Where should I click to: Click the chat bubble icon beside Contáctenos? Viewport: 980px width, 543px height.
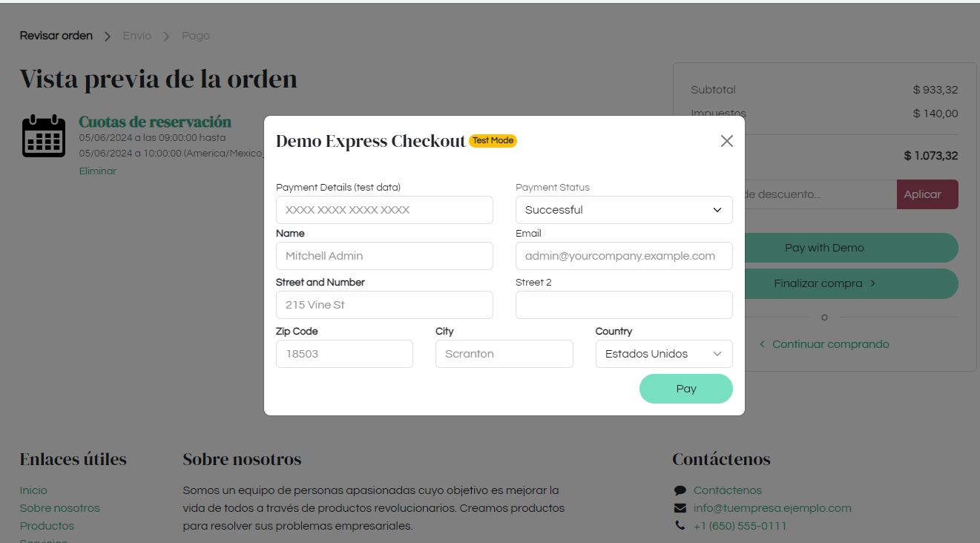pyautogui.click(x=680, y=490)
